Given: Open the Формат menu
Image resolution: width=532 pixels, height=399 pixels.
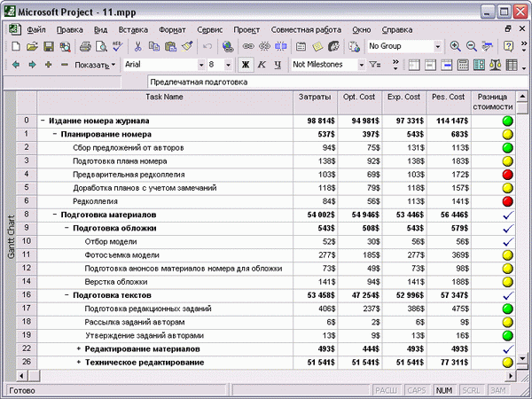Looking at the screenshot, I should [x=172, y=30].
